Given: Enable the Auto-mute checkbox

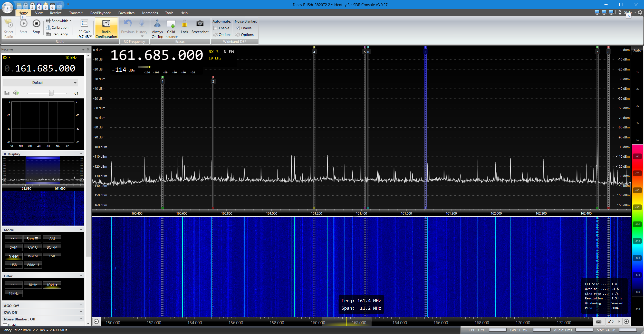Looking at the screenshot, I should tap(216, 28).
